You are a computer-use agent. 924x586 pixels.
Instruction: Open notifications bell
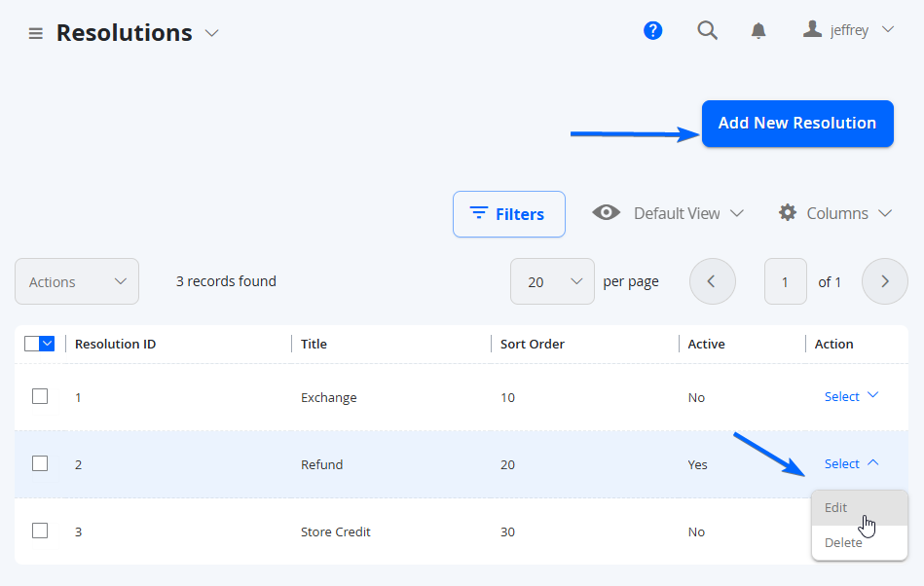coord(758,30)
